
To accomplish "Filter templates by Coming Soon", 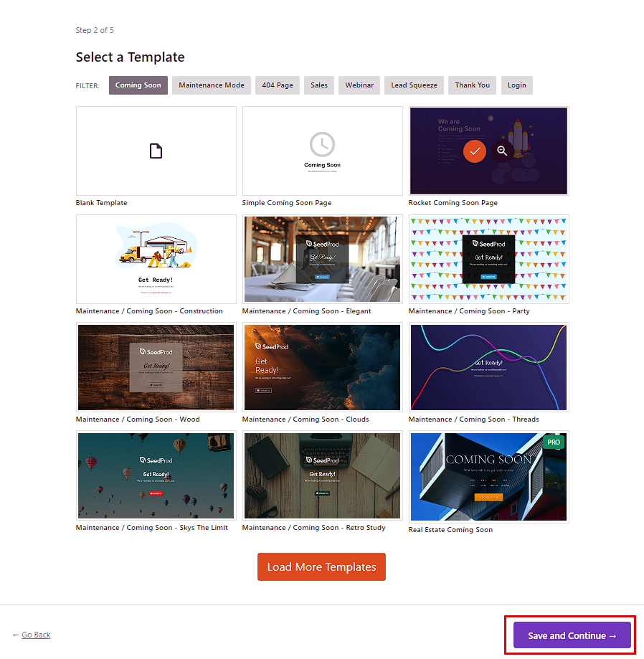I will click(x=138, y=85).
